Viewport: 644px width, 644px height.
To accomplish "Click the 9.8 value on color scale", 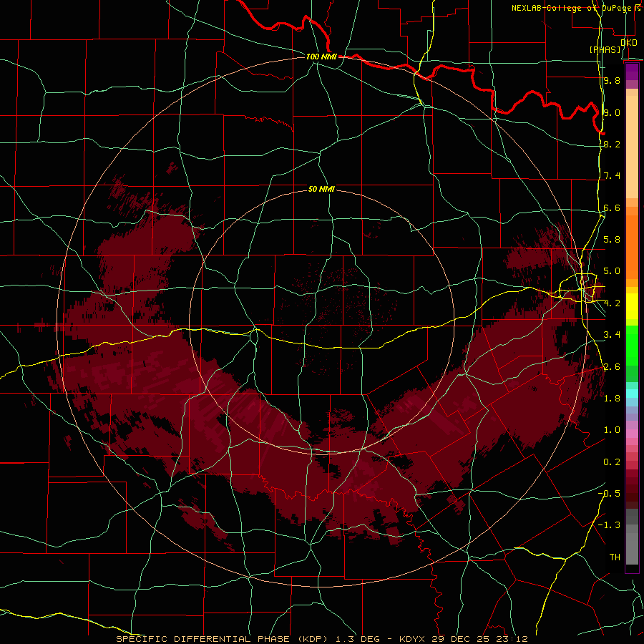I will [612, 80].
